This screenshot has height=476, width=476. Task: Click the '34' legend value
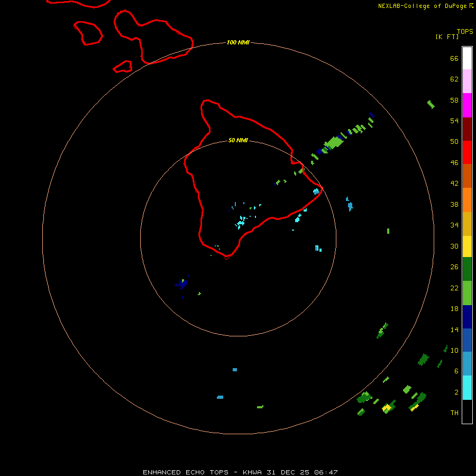(454, 225)
